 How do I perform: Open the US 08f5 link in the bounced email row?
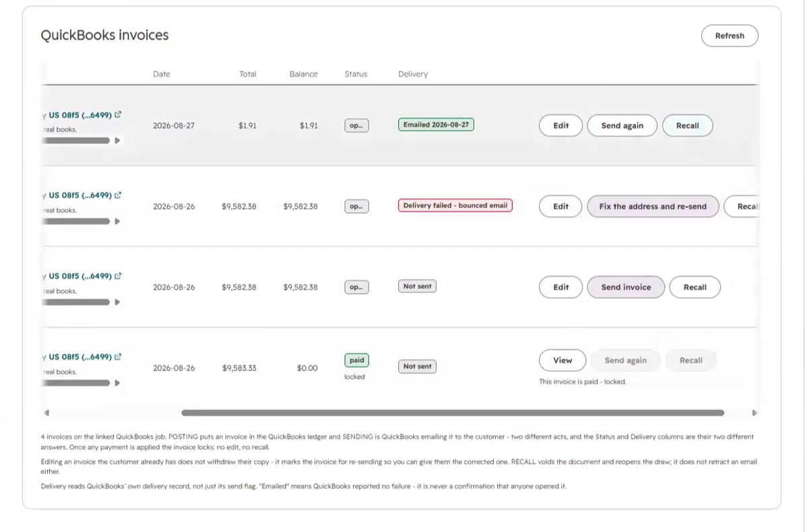(80, 195)
